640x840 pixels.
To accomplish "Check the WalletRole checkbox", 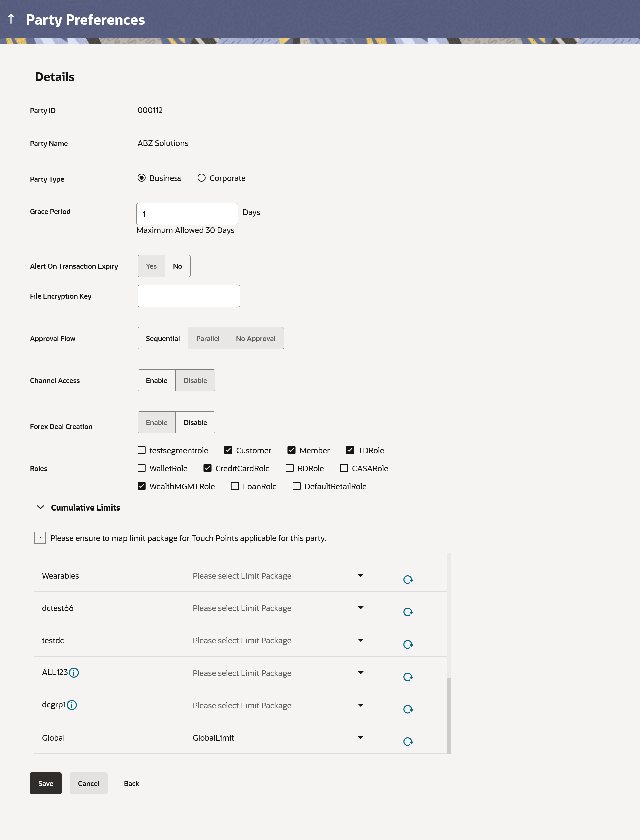I will point(142,468).
